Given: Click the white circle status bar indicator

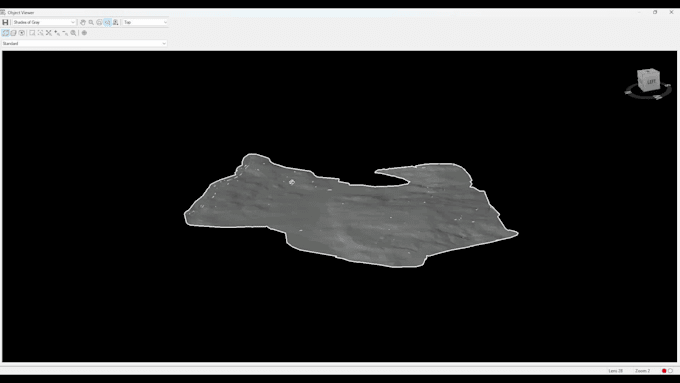Looking at the screenshot, I should [x=670, y=371].
